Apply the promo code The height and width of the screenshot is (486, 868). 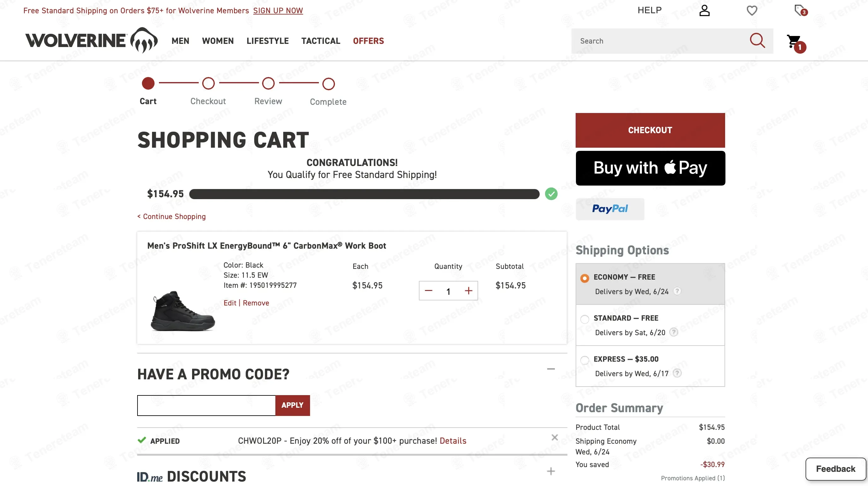pyautogui.click(x=292, y=405)
